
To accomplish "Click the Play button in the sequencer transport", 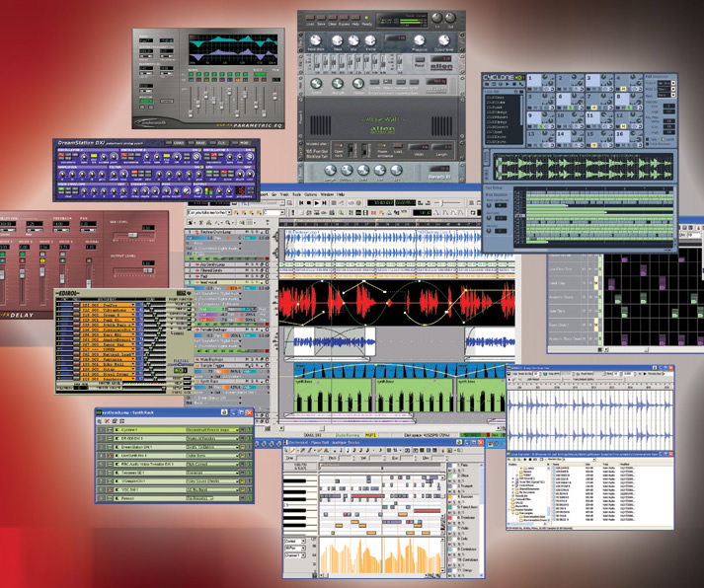I will [317, 202].
